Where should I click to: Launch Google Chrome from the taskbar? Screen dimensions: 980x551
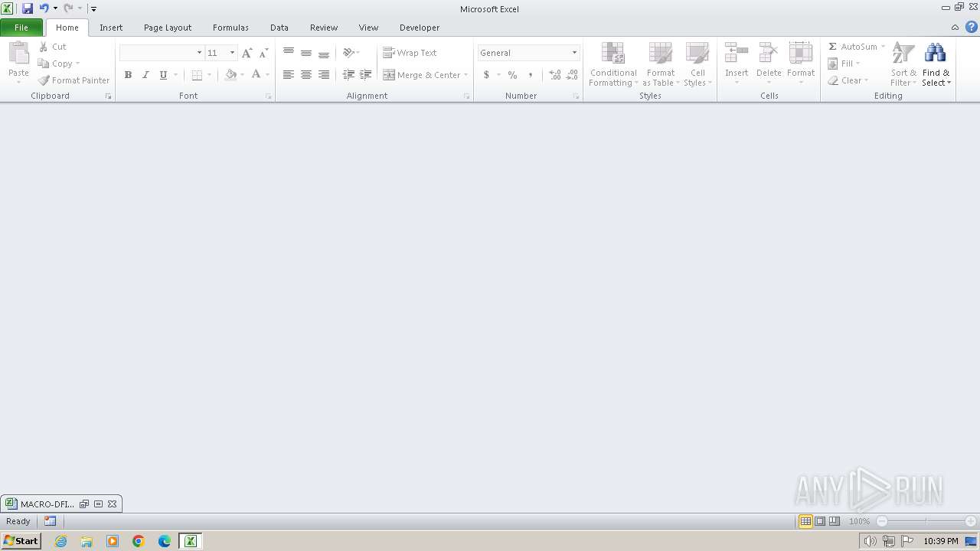(x=139, y=541)
